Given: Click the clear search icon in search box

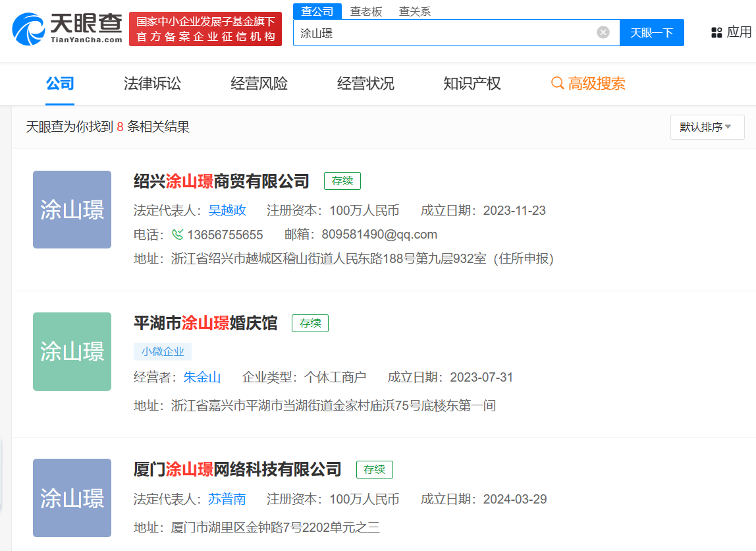Looking at the screenshot, I should [603, 32].
